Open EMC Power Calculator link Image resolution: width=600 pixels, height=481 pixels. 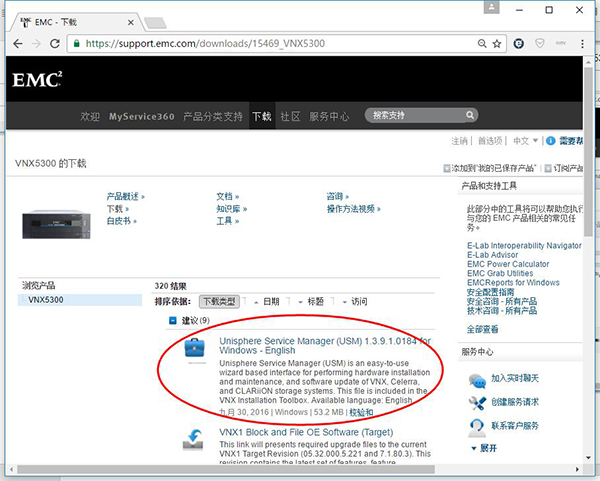pos(508,264)
